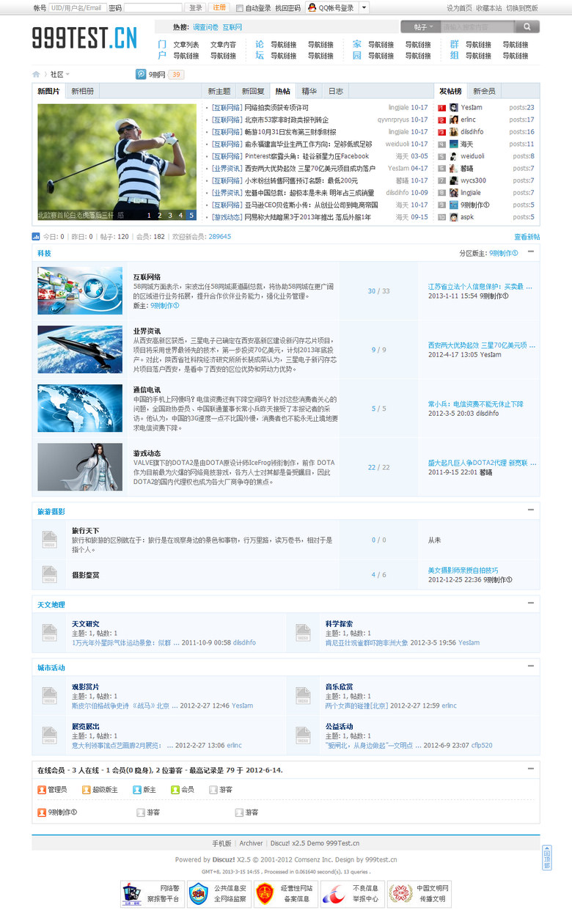Click the 999TEST.CN site logo
The height and width of the screenshot is (924, 572).
click(84, 37)
